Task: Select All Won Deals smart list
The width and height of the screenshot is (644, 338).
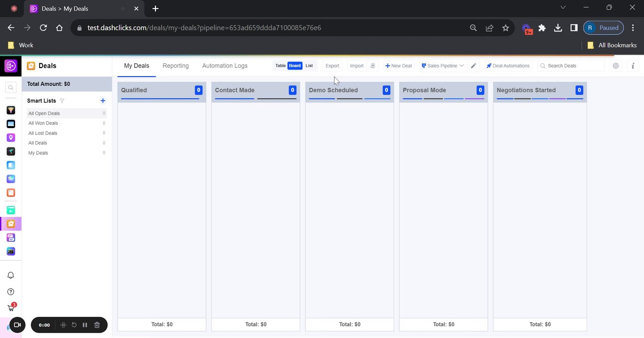Action: click(67, 123)
